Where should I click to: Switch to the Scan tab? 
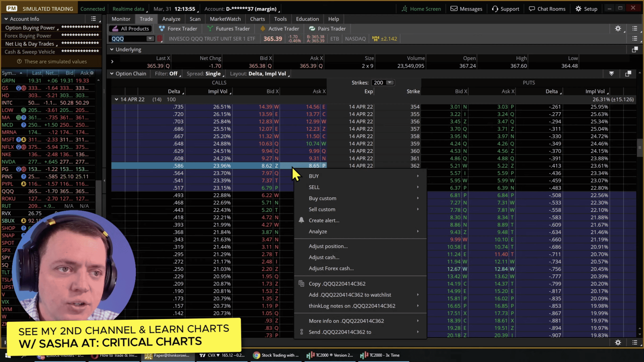click(195, 19)
